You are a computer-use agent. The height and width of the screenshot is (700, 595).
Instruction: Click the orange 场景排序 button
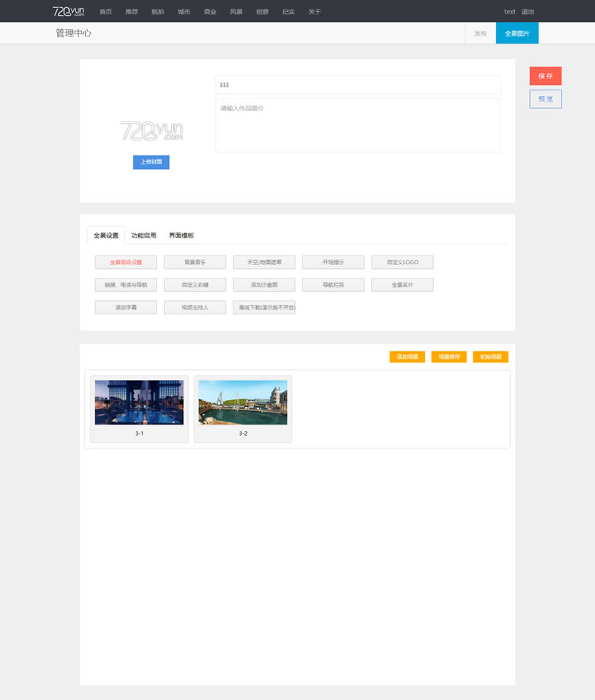tap(449, 356)
